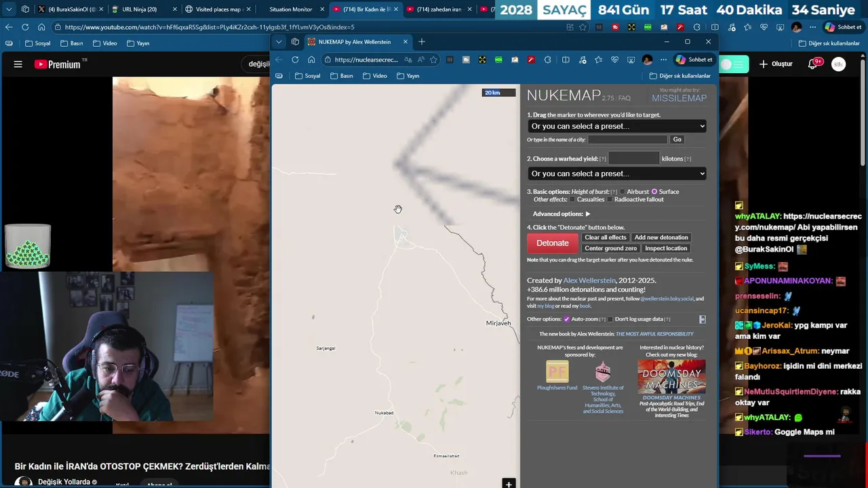Viewport: 868px width, 488px height.
Task: Open YouTube account avatar menu
Action: [839, 64]
